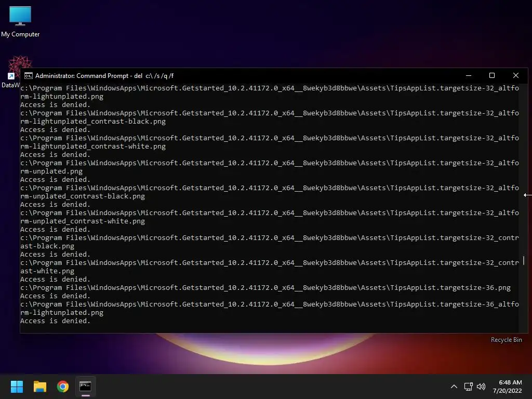The height and width of the screenshot is (399, 532).
Task: Select the Command Prompt taskbar icon
Action: 86,387
